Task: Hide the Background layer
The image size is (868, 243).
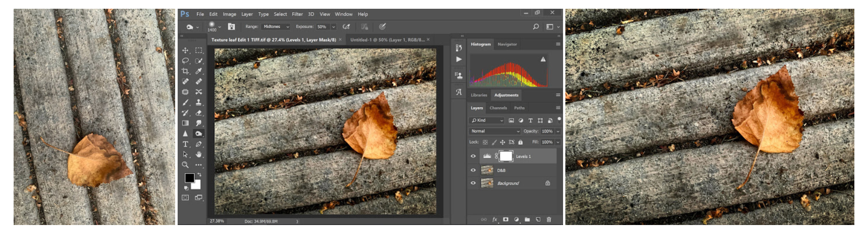Action: [x=473, y=183]
